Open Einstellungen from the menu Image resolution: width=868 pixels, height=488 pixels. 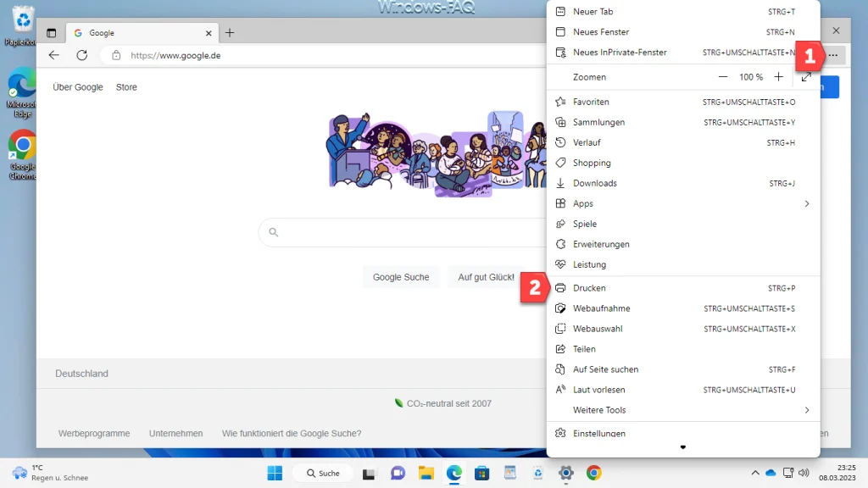point(683,433)
